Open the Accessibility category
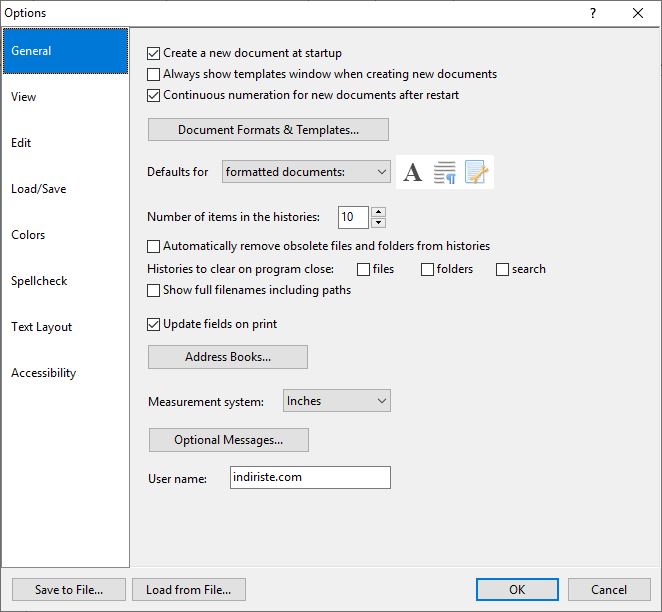662x612 pixels. pyautogui.click(x=65, y=373)
